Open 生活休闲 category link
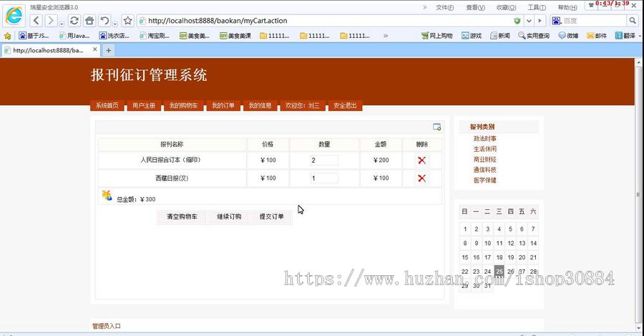Image resolution: width=644 pixels, height=336 pixels. coord(484,149)
